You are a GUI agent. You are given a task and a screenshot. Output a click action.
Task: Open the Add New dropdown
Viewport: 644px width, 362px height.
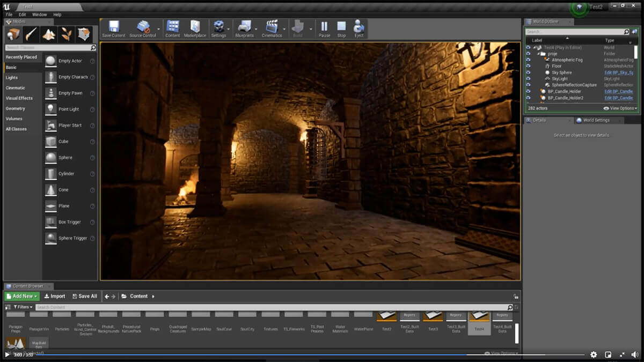[x=22, y=296]
